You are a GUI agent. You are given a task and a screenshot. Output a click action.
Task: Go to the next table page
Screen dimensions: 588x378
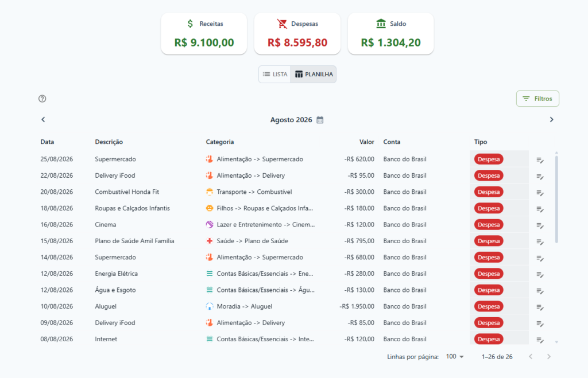click(x=548, y=357)
